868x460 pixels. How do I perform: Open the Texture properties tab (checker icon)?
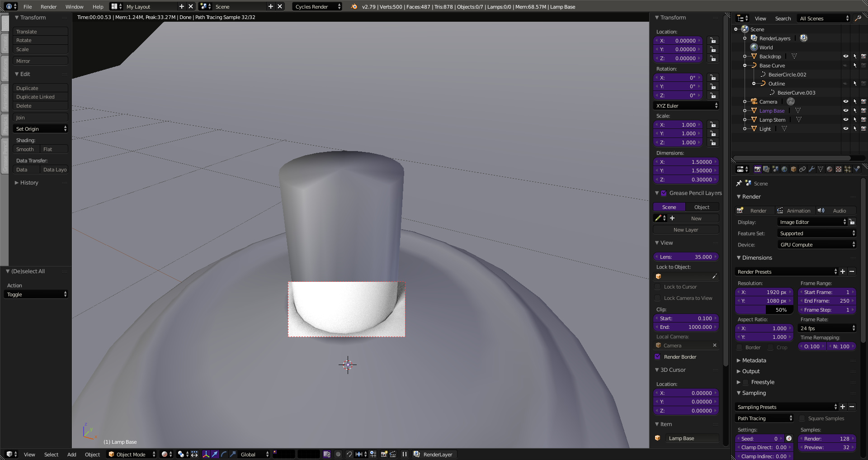(x=839, y=169)
